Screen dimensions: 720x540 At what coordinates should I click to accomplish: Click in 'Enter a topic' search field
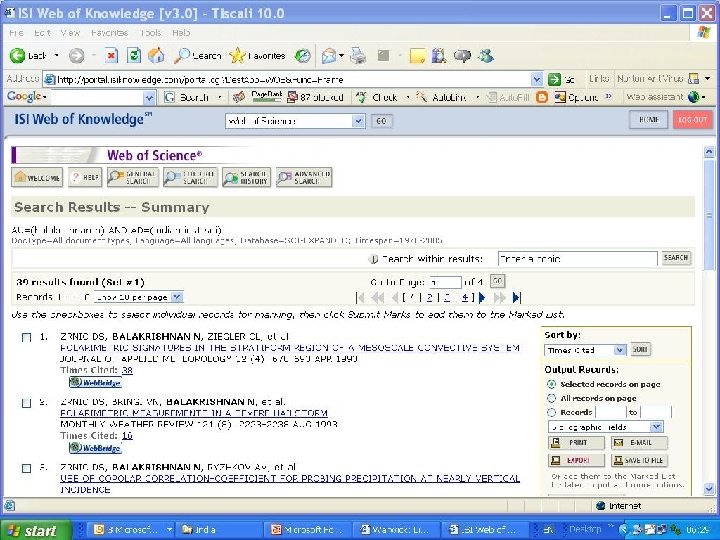click(577, 259)
